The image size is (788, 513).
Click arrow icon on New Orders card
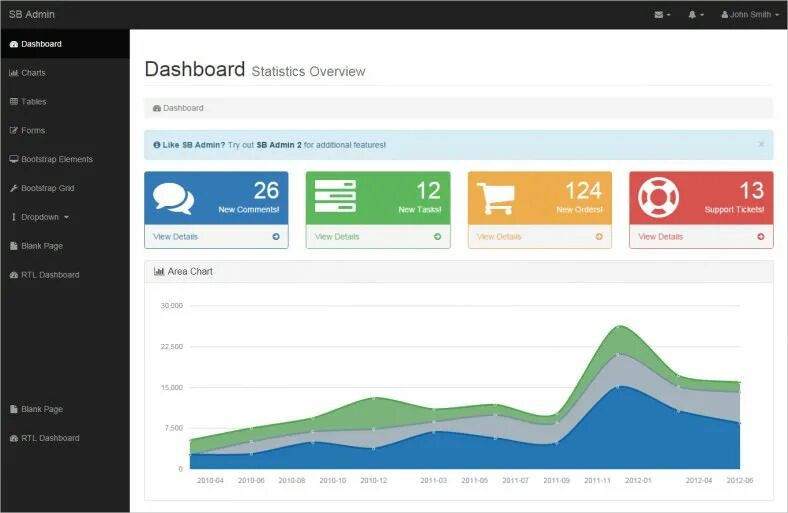pos(599,237)
